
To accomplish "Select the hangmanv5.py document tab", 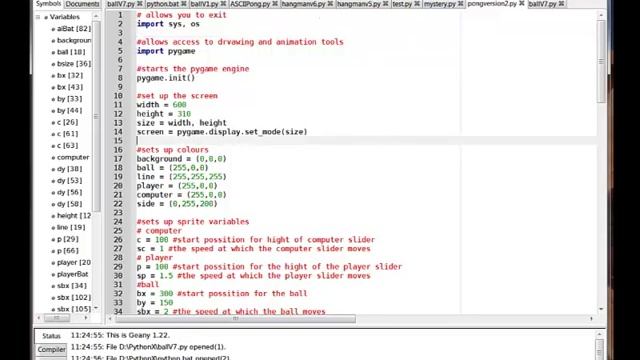I will coord(359,4).
